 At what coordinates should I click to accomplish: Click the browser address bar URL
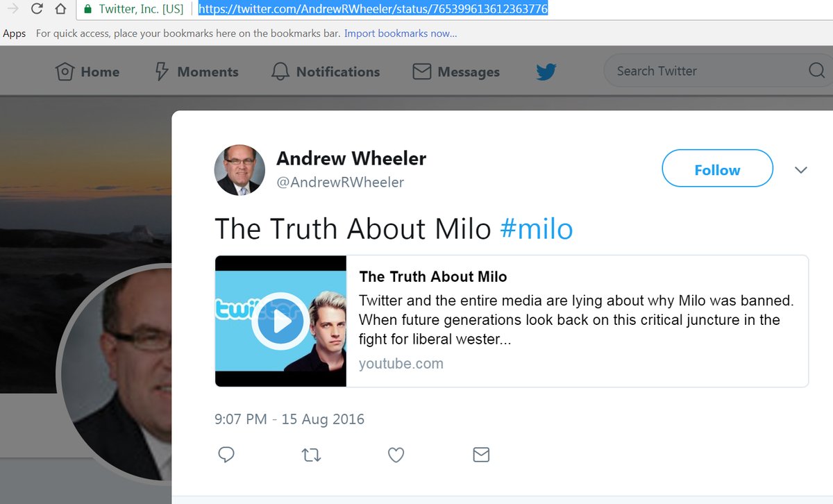[373, 10]
